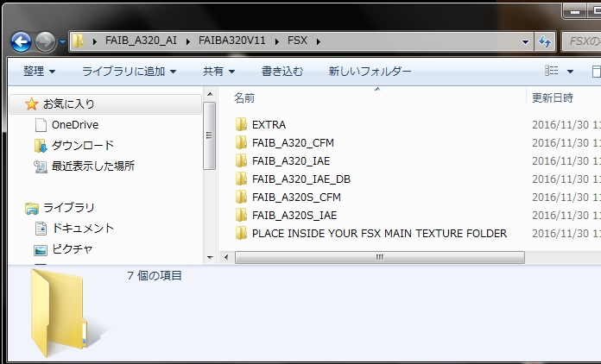Toggle the preview pane button
601x364 pixels.
click(x=596, y=72)
